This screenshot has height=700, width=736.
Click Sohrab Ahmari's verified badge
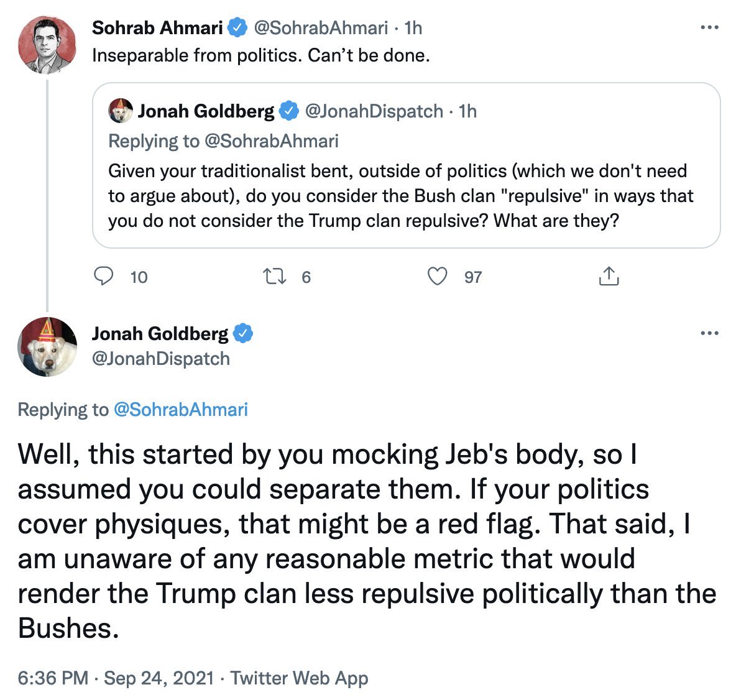[236, 28]
